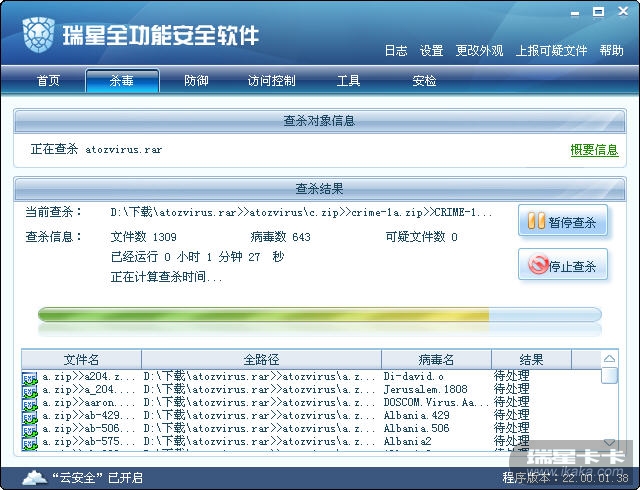Image resolution: width=640 pixels, height=490 pixels.
Task: Click 待处理 result in Albania.429 row
Action: (x=511, y=415)
